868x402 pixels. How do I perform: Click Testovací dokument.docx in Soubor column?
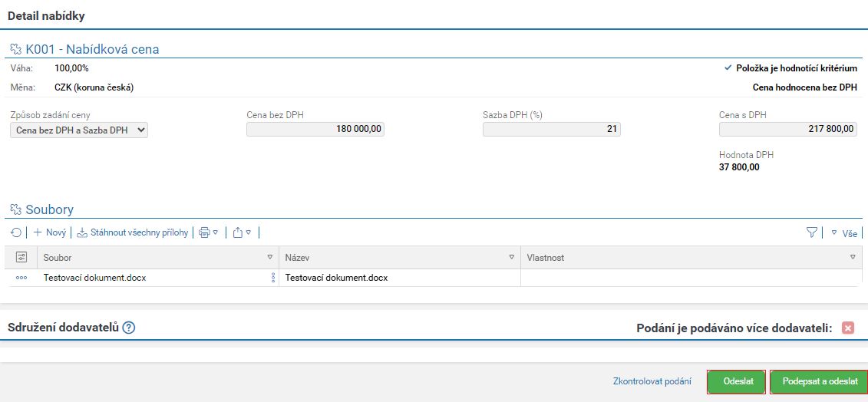click(94, 278)
